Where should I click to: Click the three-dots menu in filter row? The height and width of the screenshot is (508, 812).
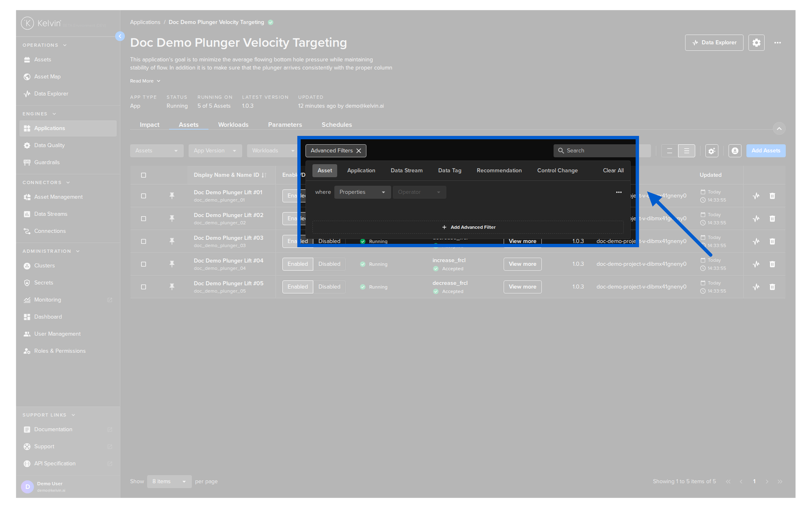tap(619, 192)
